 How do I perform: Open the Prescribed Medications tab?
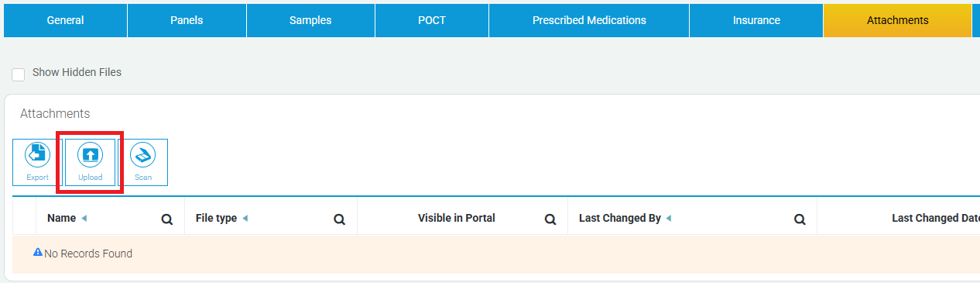pos(589,20)
